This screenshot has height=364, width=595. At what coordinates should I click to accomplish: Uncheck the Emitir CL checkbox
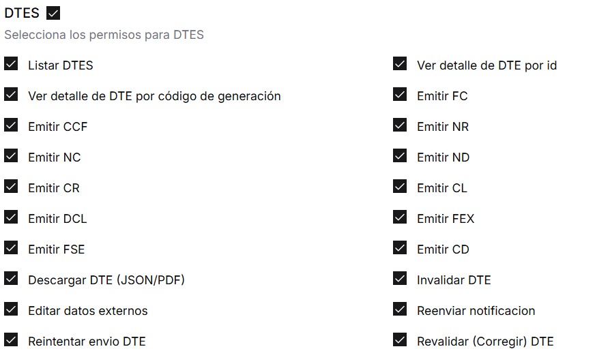(x=400, y=187)
